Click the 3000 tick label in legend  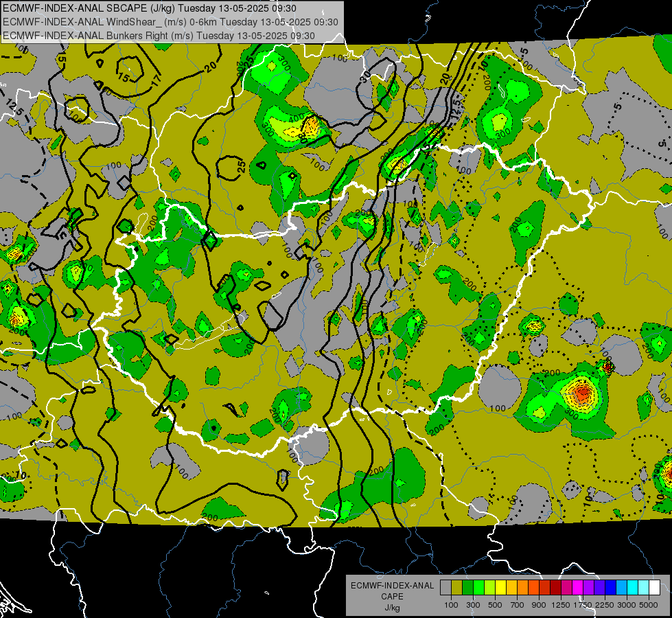coord(627,605)
